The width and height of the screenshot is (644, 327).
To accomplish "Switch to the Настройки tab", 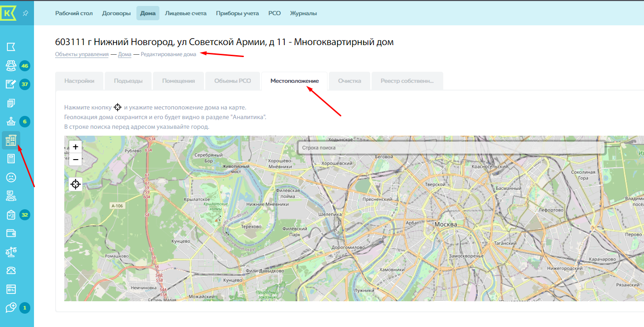I will tap(79, 81).
